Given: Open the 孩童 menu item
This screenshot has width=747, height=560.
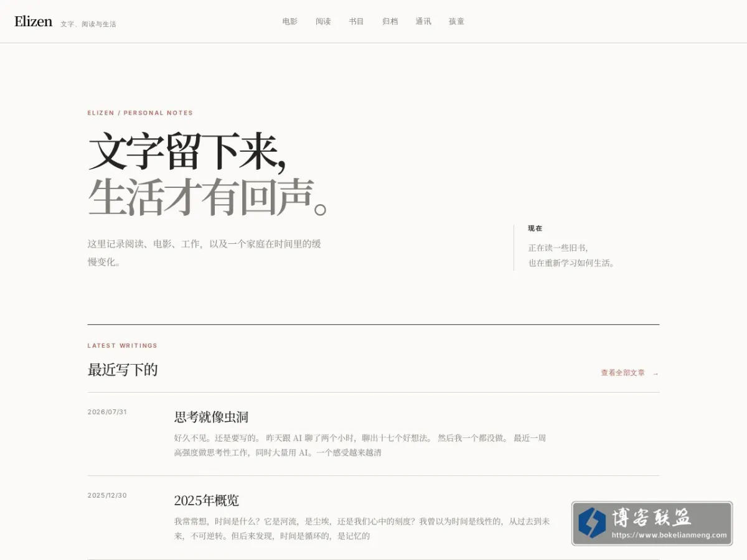Looking at the screenshot, I should [x=456, y=21].
